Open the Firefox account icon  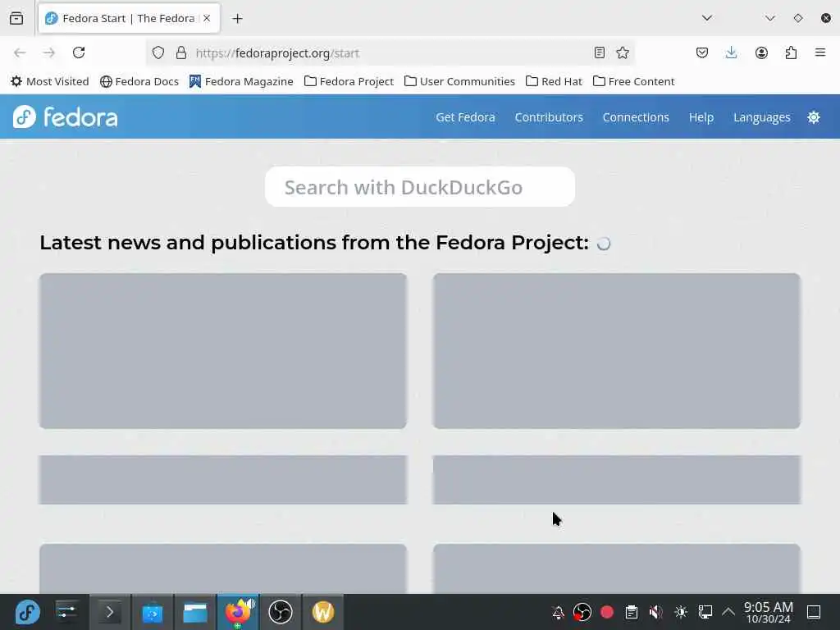[761, 52]
